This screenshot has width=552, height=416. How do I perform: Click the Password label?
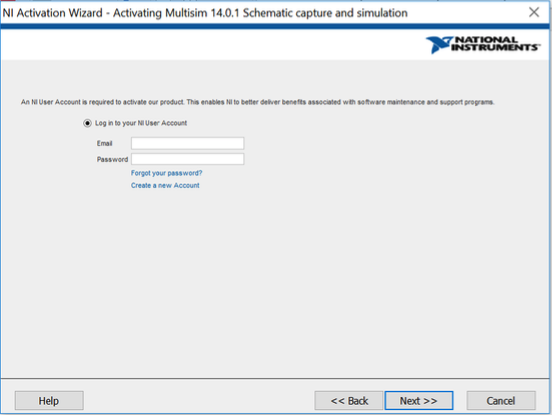tap(112, 159)
